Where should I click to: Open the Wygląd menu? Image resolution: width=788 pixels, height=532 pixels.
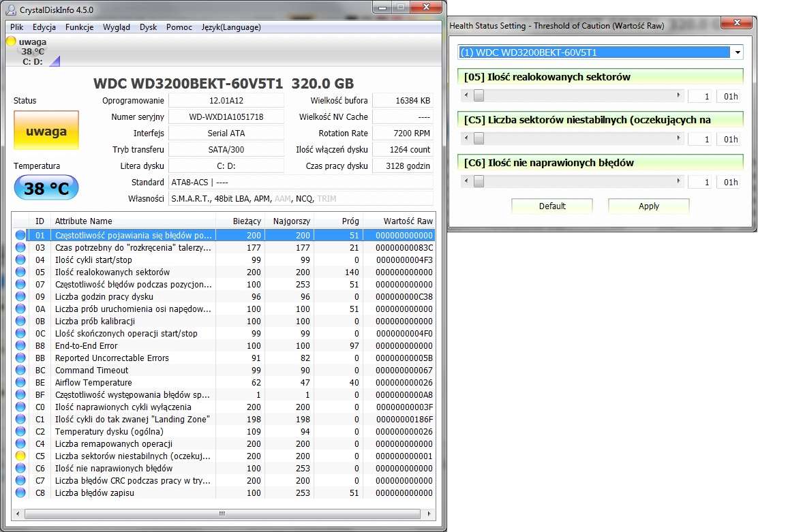pyautogui.click(x=117, y=27)
